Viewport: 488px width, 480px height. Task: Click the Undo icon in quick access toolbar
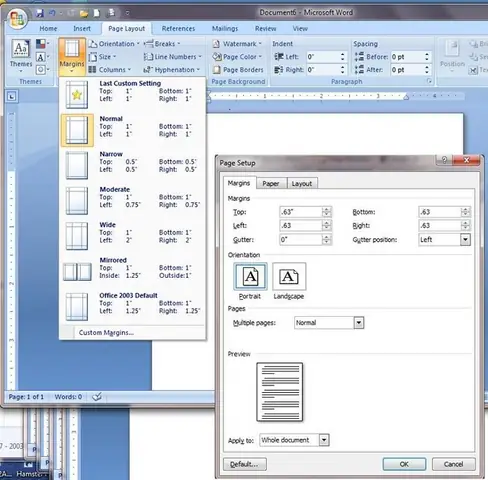point(52,13)
